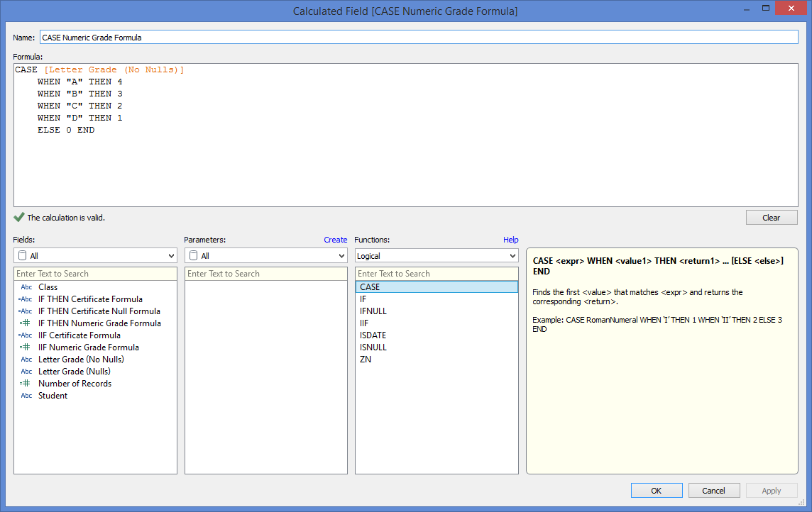Open the Fields data source dropdown
The height and width of the screenshot is (512, 812).
tap(95, 256)
